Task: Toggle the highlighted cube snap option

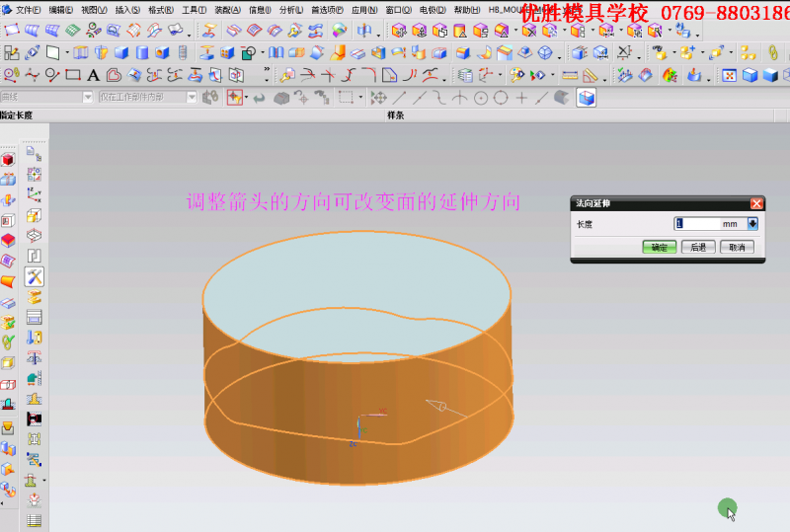Action: coord(586,98)
